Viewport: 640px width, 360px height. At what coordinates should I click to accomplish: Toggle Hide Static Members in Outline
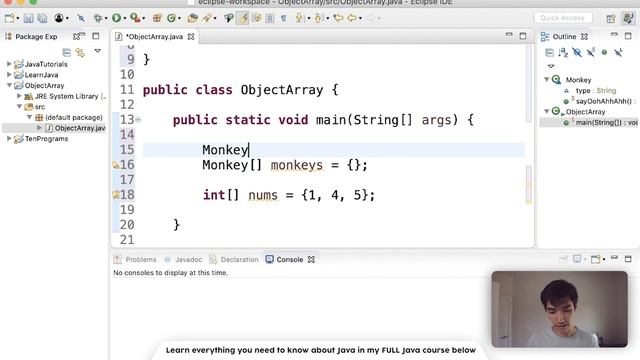point(591,52)
